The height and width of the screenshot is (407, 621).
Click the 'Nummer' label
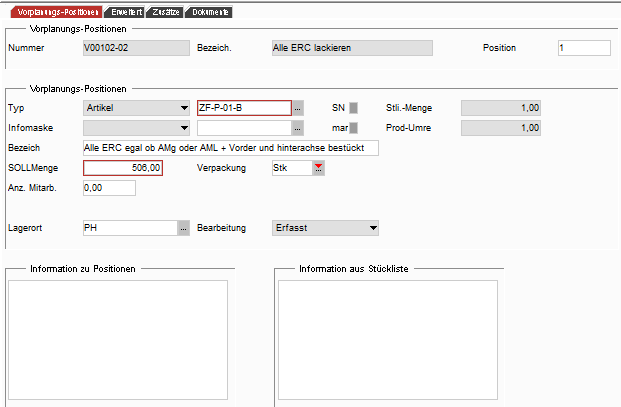point(26,48)
